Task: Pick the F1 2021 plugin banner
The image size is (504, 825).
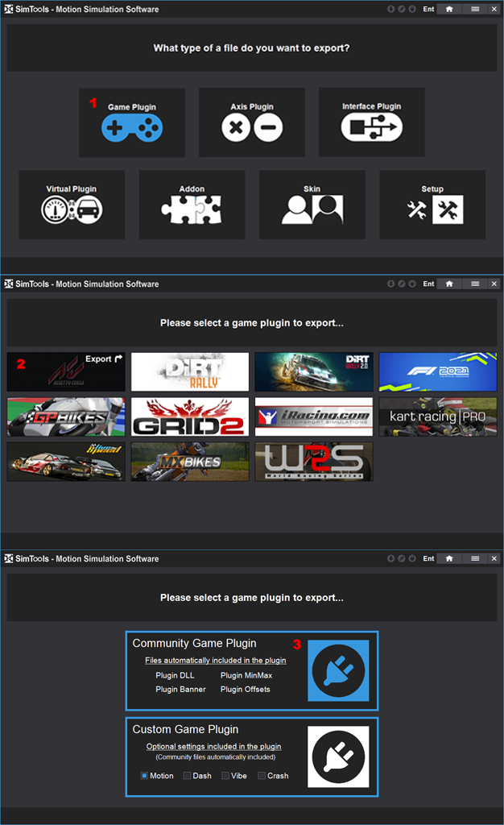Action: [438, 372]
